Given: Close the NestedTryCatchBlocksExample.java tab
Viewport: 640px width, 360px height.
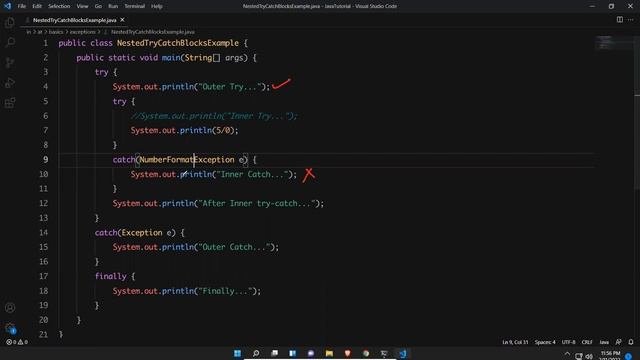Looking at the screenshot, I should pyautogui.click(x=122, y=20).
